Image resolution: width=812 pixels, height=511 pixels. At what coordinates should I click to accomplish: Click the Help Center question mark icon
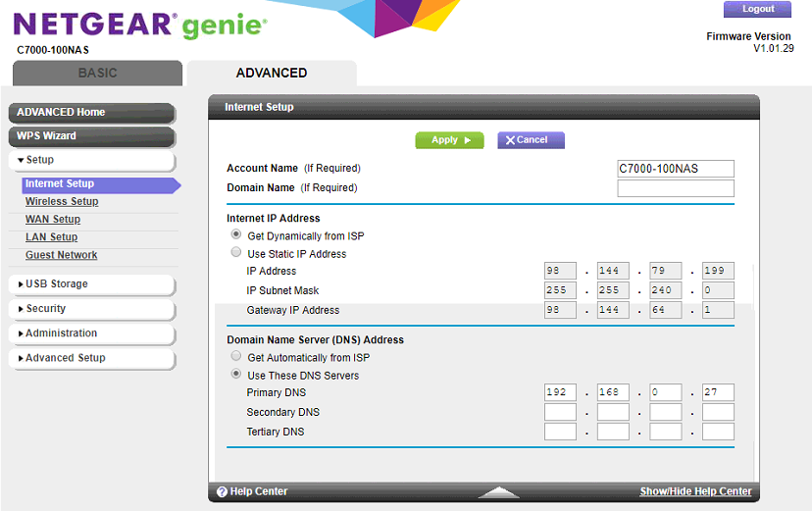(x=222, y=491)
